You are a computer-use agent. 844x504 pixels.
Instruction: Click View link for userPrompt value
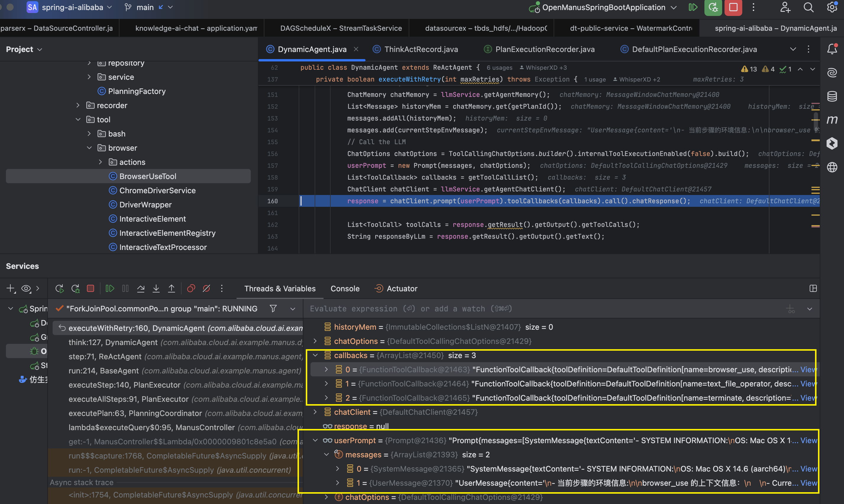(x=808, y=440)
